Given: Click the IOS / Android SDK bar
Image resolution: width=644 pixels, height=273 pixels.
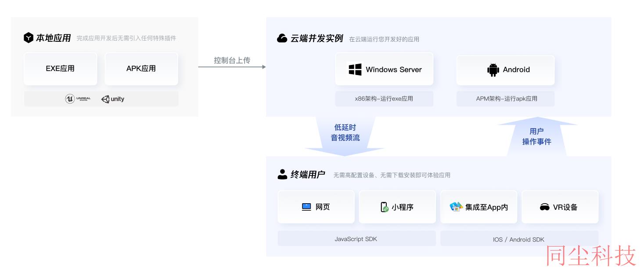Looking at the screenshot, I should [519, 239].
